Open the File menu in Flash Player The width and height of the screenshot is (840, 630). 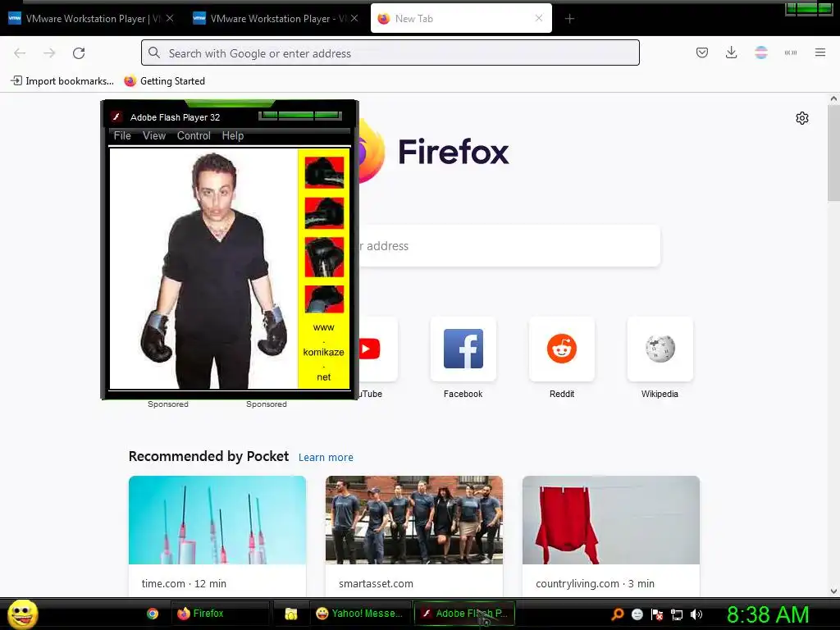pyautogui.click(x=122, y=136)
